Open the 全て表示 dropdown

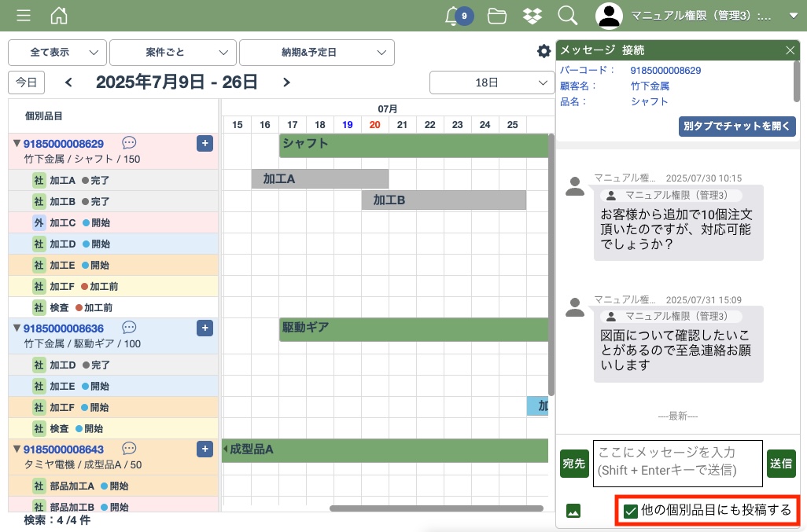pyautogui.click(x=57, y=53)
